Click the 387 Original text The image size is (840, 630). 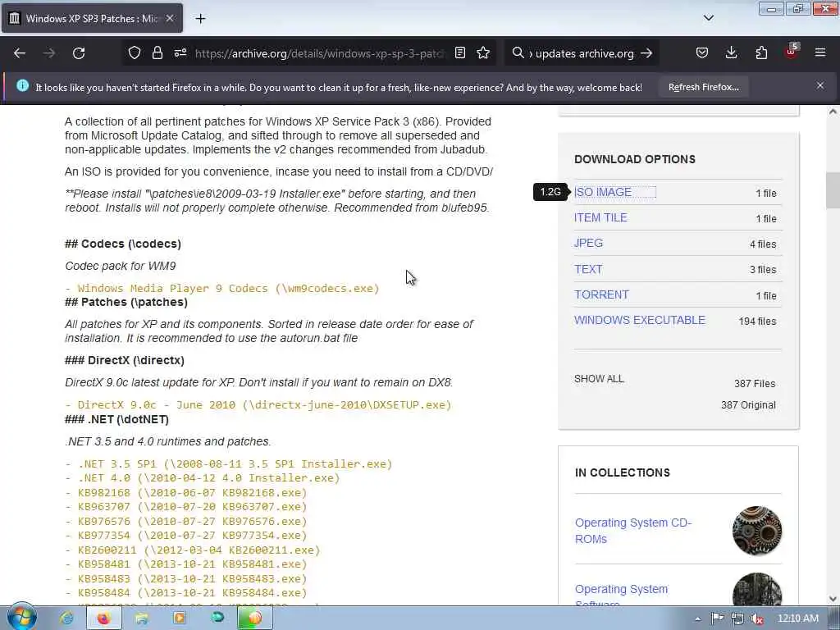point(748,405)
